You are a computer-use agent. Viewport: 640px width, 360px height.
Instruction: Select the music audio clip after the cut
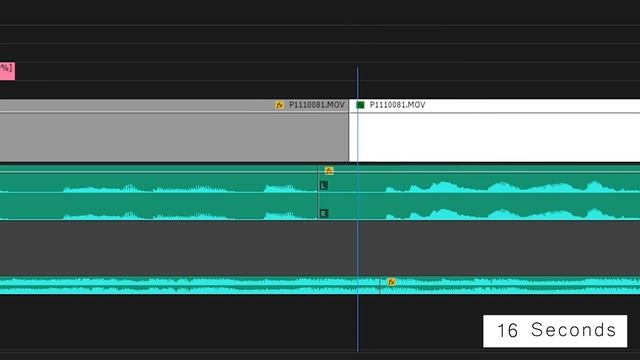coord(510,285)
